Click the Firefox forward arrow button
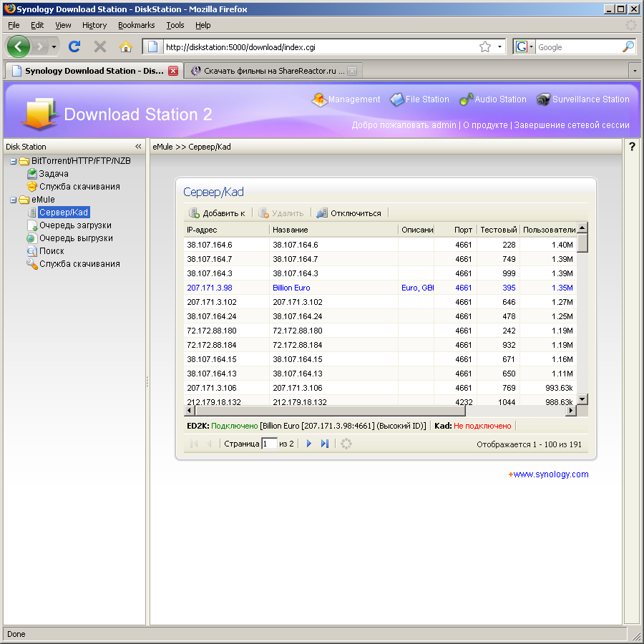The height and width of the screenshot is (644, 644). point(40,47)
